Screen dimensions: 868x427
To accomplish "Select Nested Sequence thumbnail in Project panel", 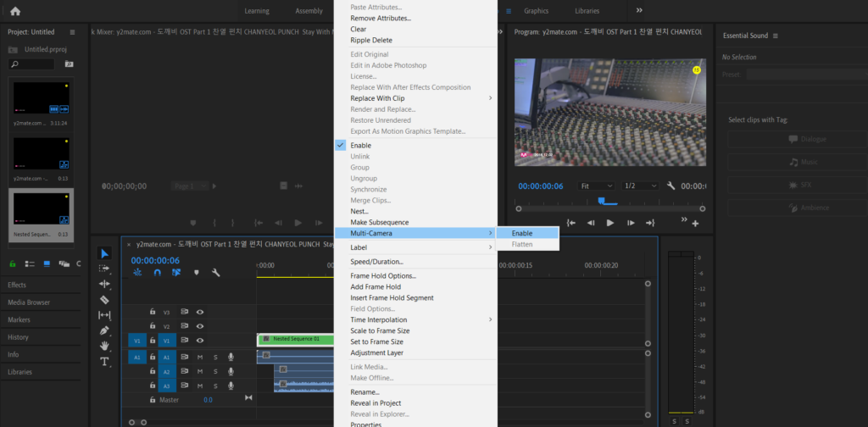I will coord(42,208).
